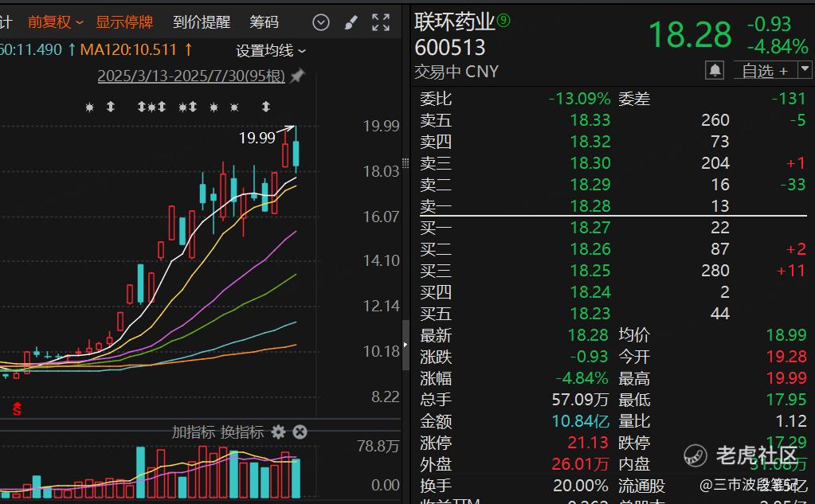Click the 外盘 value 26.01万
815x504 pixels.
580,464
